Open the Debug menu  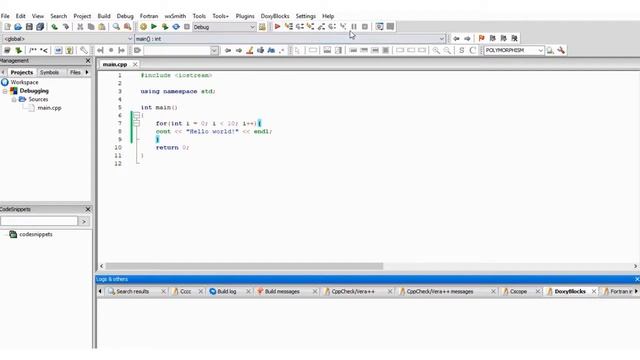coord(125,16)
